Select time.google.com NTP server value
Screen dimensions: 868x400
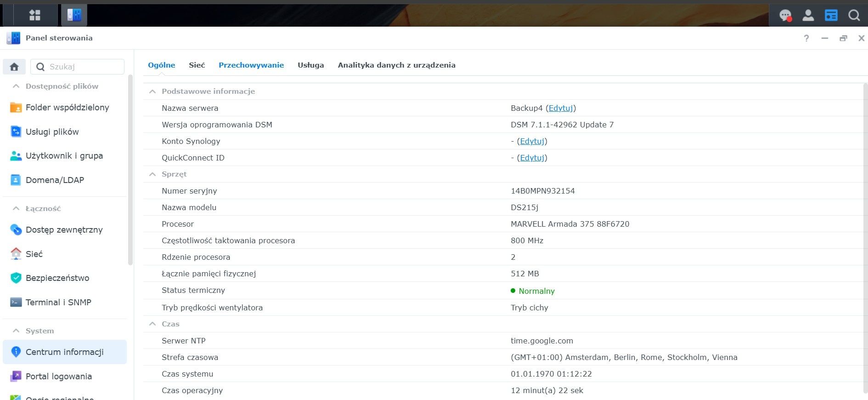tap(542, 341)
